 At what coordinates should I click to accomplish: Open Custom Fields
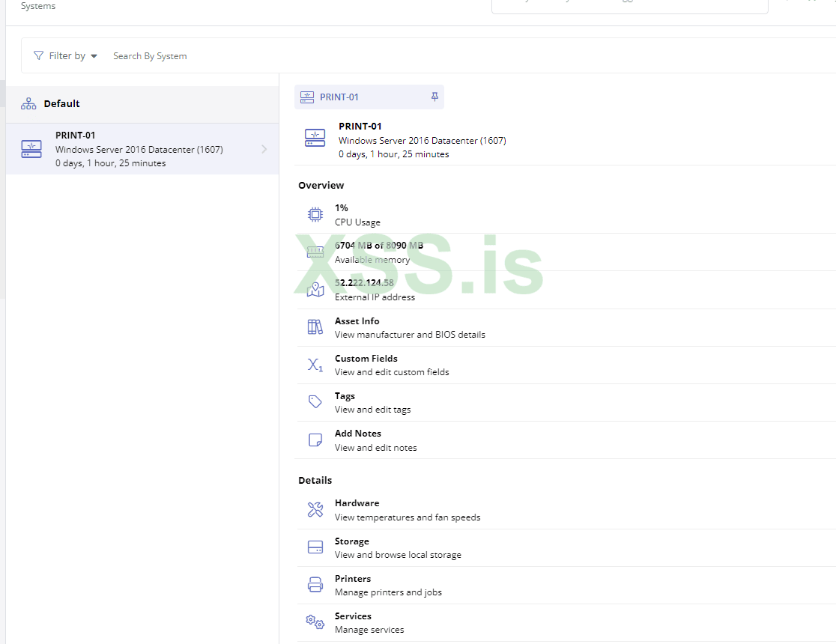coord(566,365)
